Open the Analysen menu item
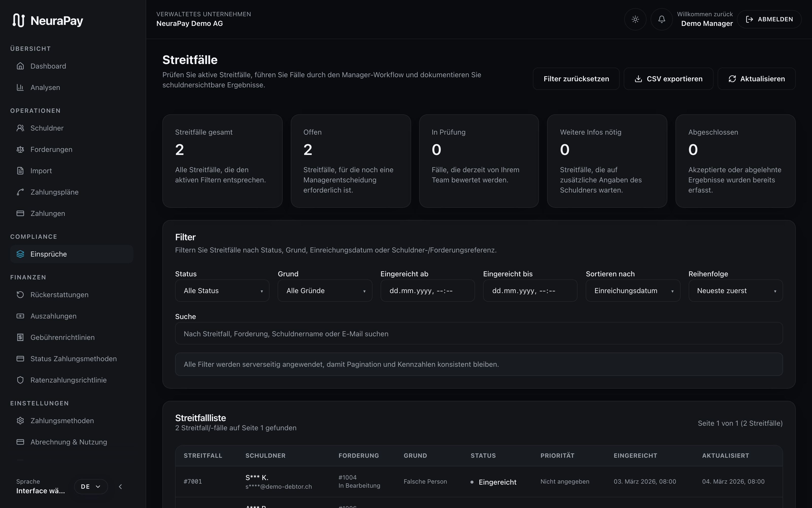 click(72, 87)
